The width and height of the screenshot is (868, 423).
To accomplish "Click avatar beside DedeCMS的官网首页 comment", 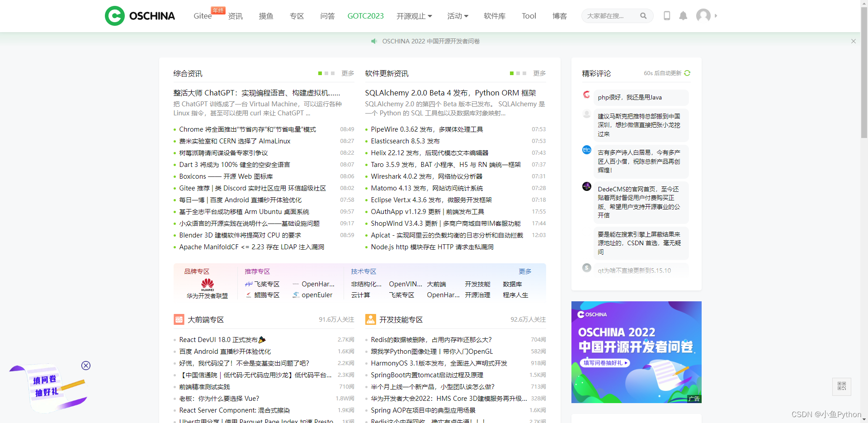I will pos(586,186).
